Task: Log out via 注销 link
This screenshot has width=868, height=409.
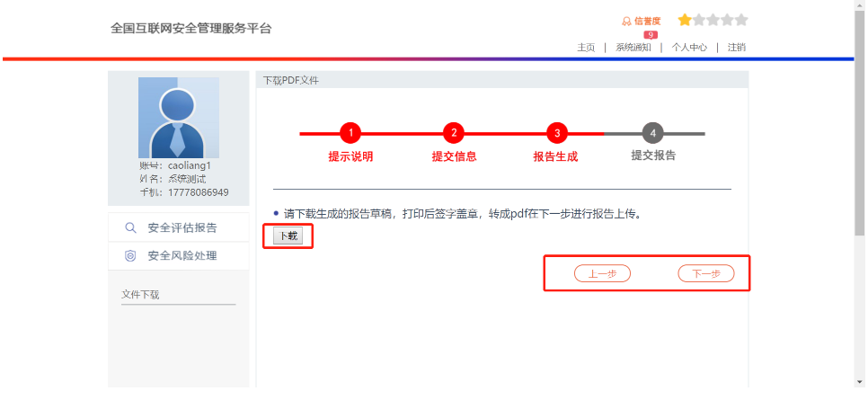Action: [x=736, y=48]
